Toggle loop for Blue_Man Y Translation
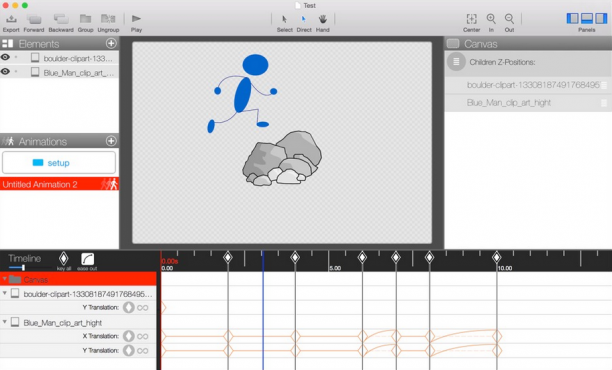612x370 pixels. [x=143, y=350]
